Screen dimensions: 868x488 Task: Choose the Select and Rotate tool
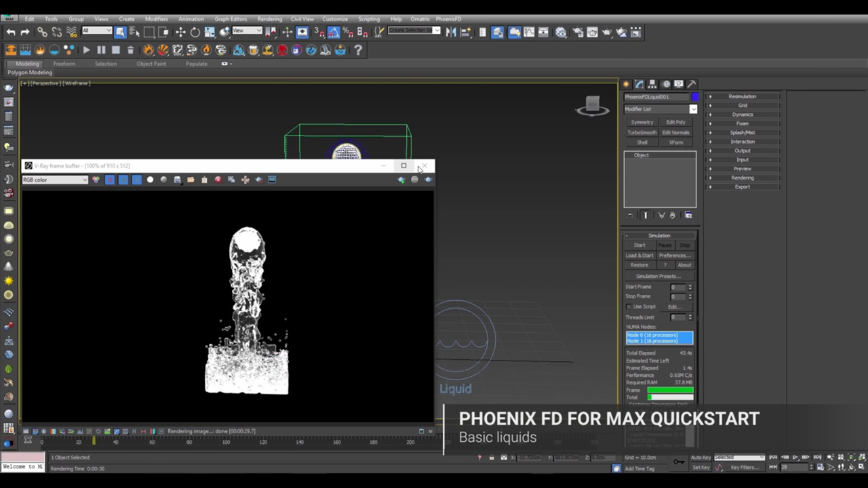pos(195,32)
